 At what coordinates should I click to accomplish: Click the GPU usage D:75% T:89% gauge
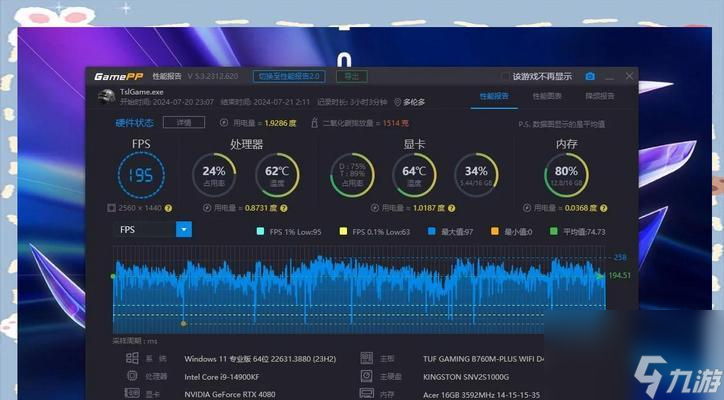tap(352, 176)
